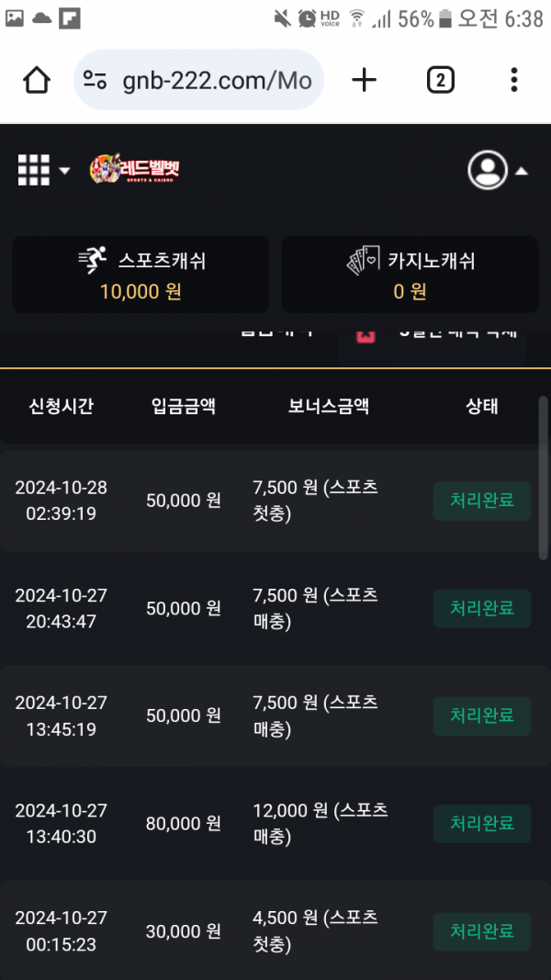Tap the browser home icon
The width and height of the screenshot is (551, 980).
click(x=37, y=81)
